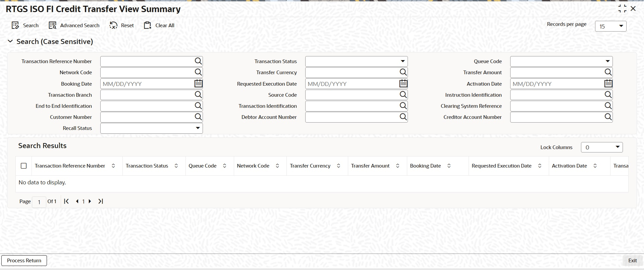The width and height of the screenshot is (644, 270).
Task: Sort by Transaction Reference Number column
Action: [x=113, y=166]
